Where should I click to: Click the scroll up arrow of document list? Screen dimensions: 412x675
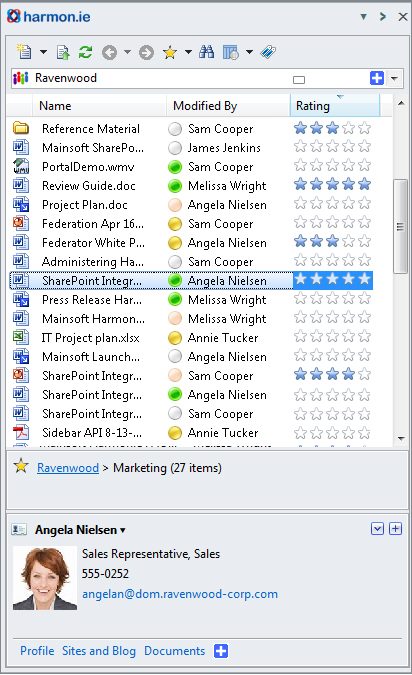[x=401, y=103]
